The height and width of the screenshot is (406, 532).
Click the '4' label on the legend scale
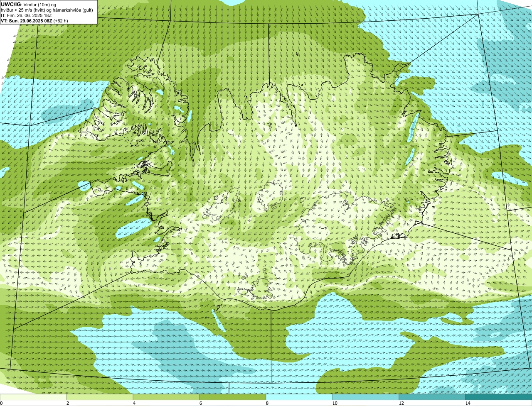click(x=134, y=403)
